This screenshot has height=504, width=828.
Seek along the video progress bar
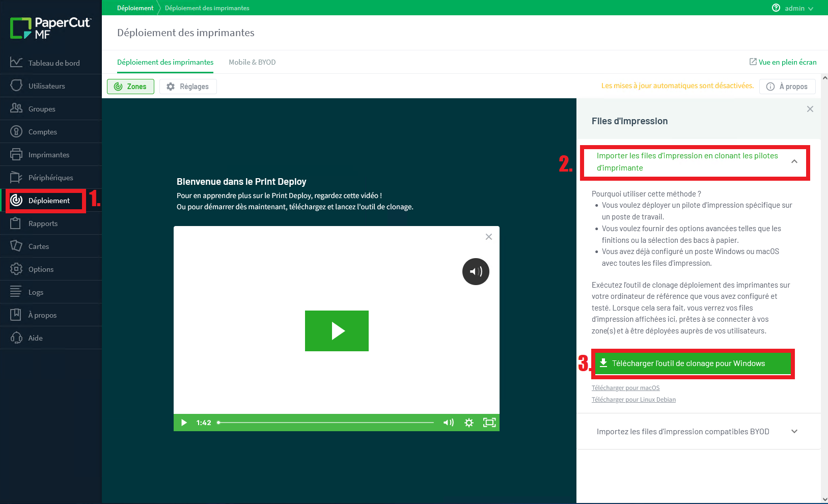pos(326,422)
